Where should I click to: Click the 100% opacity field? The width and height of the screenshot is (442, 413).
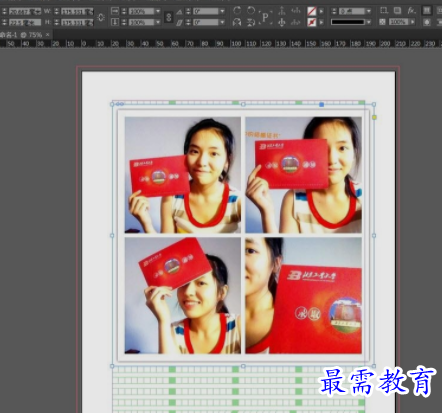[399, 22]
